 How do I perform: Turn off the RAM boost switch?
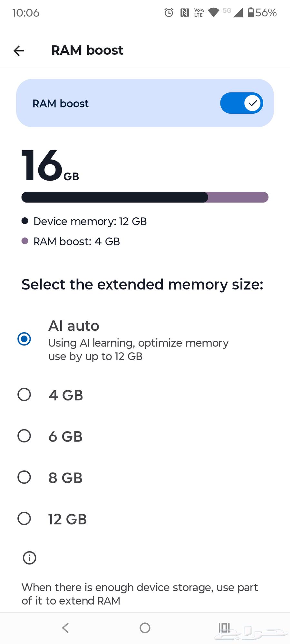pos(241,103)
